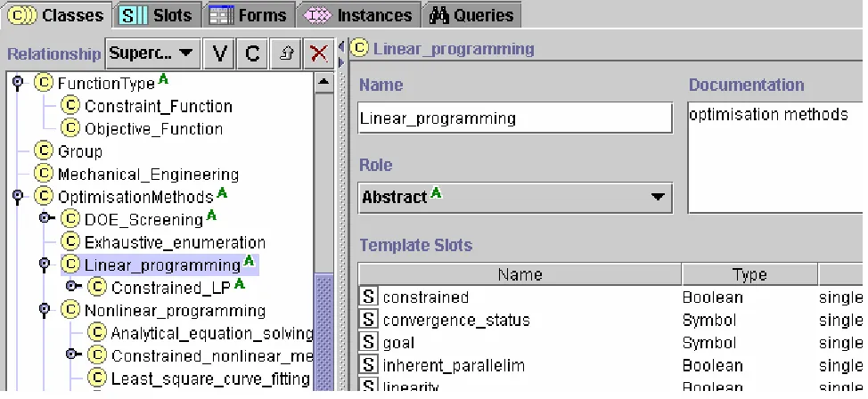868x399 pixels.
Task: Select the Objective_Function class
Action: (x=153, y=129)
